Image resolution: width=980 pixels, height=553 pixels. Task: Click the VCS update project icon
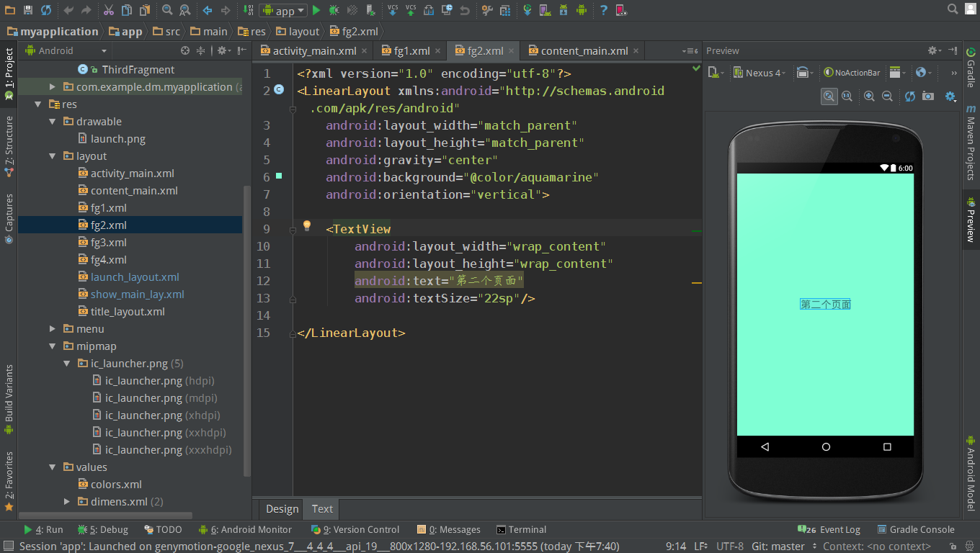(x=393, y=10)
